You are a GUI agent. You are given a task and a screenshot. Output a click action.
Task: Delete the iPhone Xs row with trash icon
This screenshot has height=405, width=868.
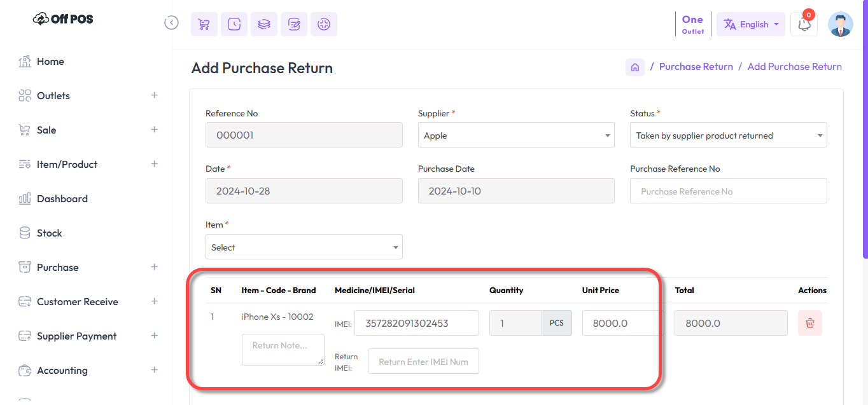(809, 323)
